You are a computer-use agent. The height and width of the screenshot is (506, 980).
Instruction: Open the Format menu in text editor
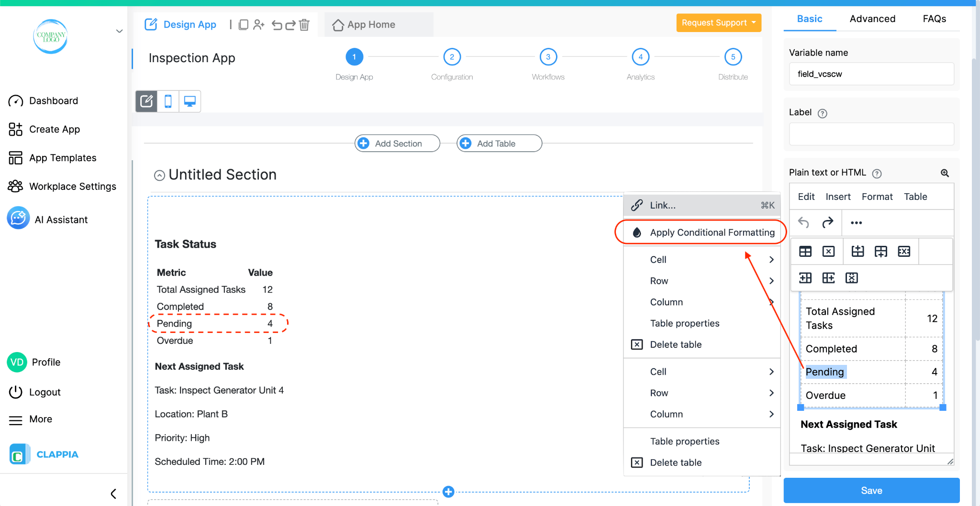click(877, 197)
